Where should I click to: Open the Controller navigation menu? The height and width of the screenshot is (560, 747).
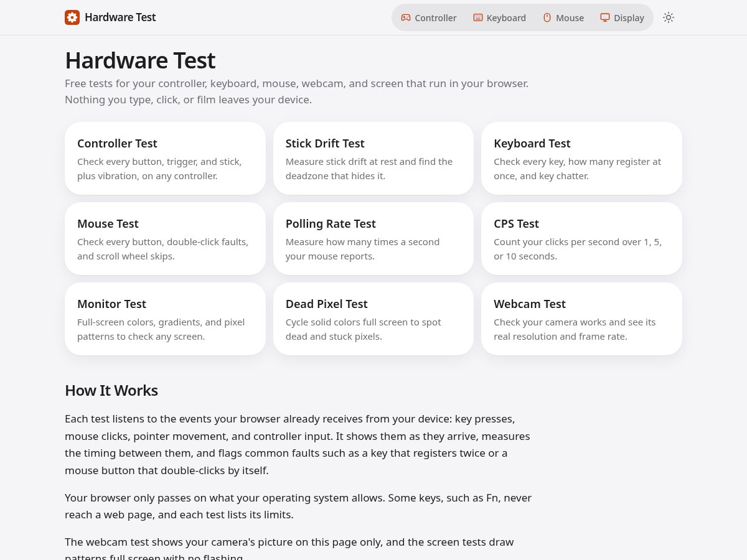(429, 17)
